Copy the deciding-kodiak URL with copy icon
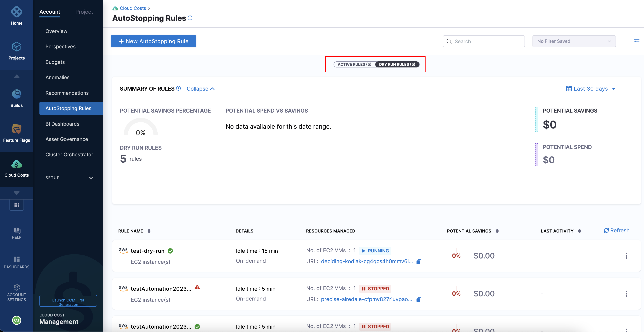 point(419,262)
